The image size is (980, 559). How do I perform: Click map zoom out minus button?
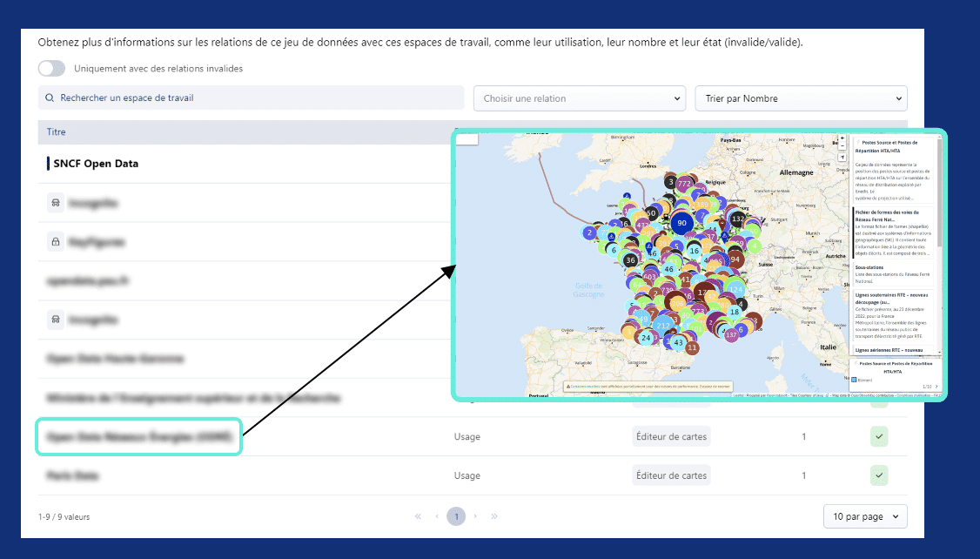pyautogui.click(x=842, y=147)
